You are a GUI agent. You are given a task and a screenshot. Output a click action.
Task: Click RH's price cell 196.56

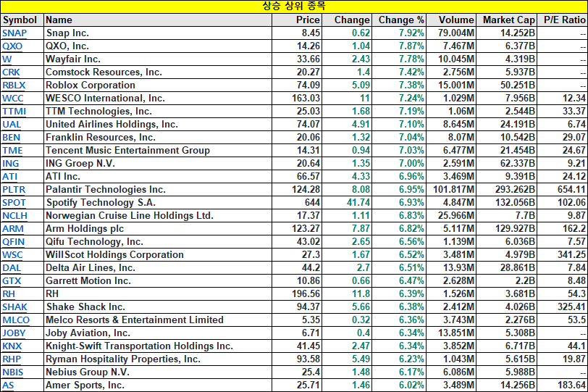tap(297, 293)
